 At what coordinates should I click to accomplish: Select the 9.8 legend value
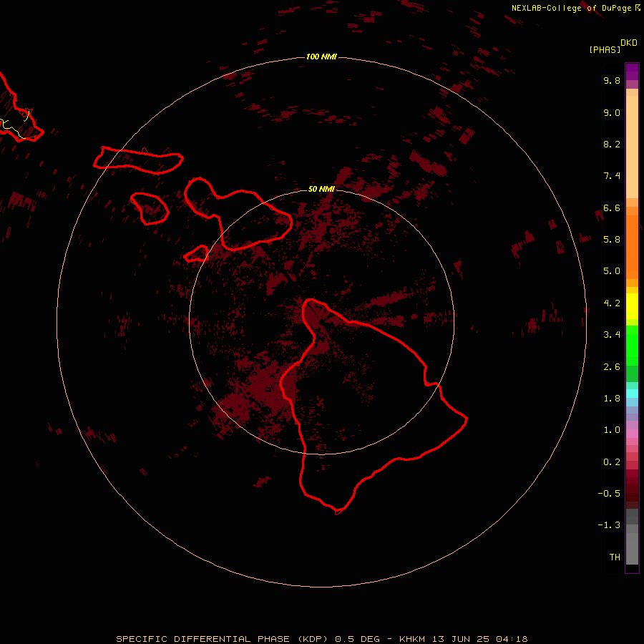point(612,80)
